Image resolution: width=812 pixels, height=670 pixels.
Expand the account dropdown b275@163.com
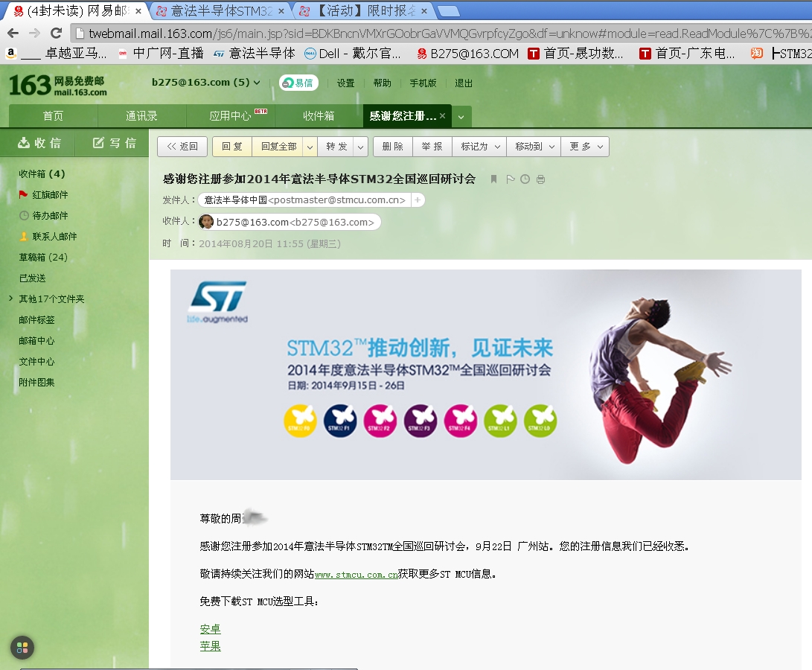click(x=206, y=83)
